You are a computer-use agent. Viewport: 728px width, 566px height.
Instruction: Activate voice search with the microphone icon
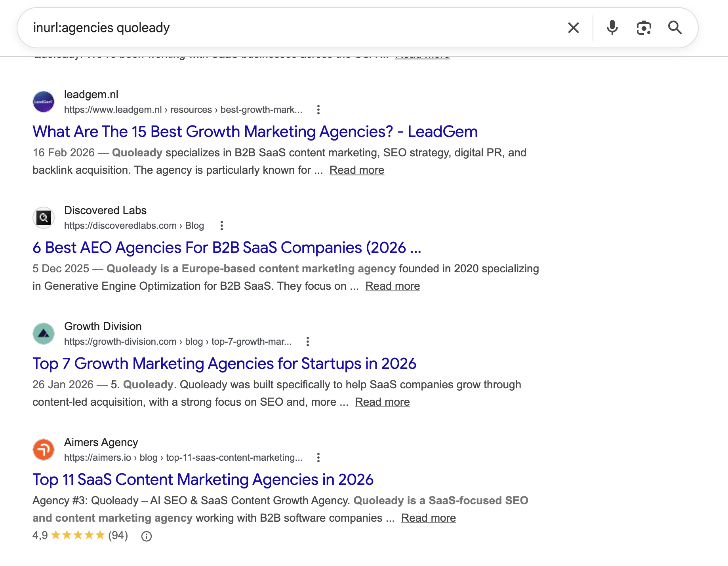point(612,27)
